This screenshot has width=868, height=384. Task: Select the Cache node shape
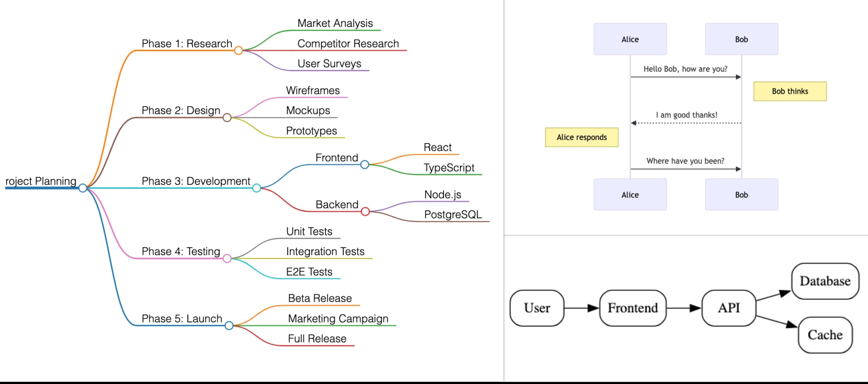click(825, 335)
